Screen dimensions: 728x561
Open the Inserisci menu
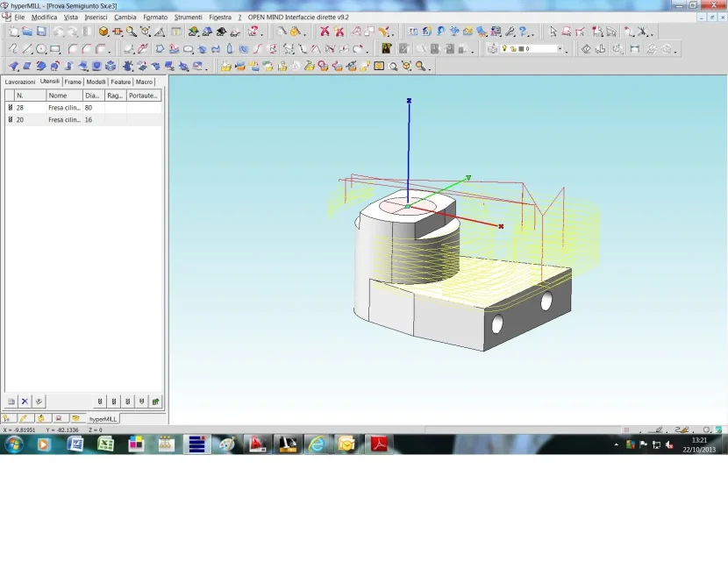96,18
